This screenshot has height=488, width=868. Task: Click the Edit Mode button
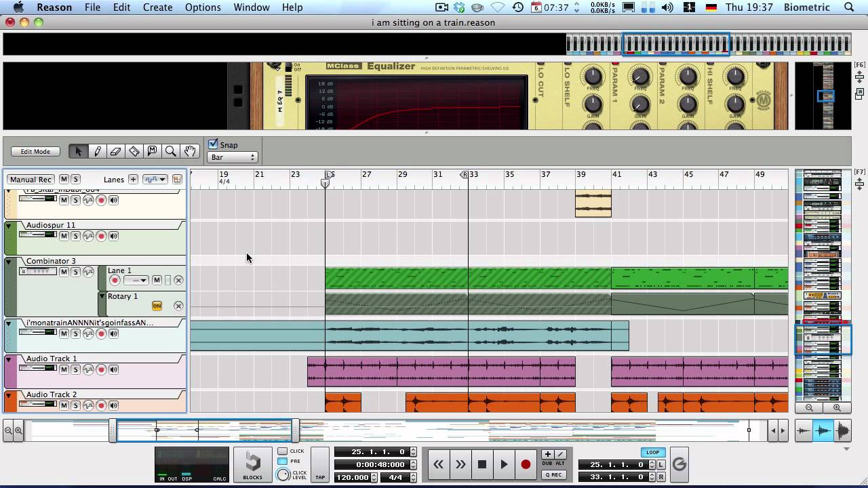point(35,152)
